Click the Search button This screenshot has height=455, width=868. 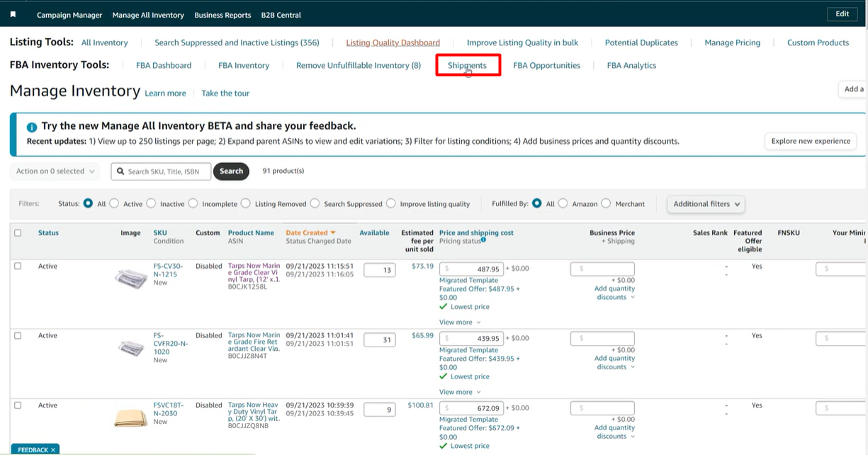click(231, 171)
